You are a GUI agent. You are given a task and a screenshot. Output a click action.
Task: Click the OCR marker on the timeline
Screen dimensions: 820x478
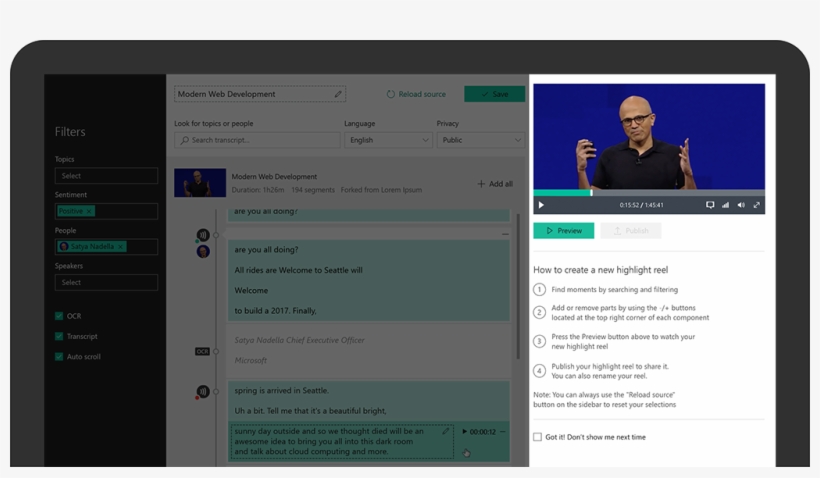tap(202, 351)
